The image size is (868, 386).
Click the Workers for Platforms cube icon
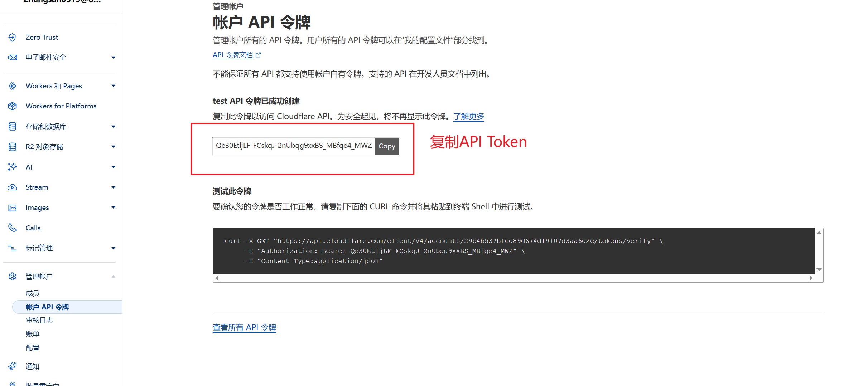pos(12,106)
